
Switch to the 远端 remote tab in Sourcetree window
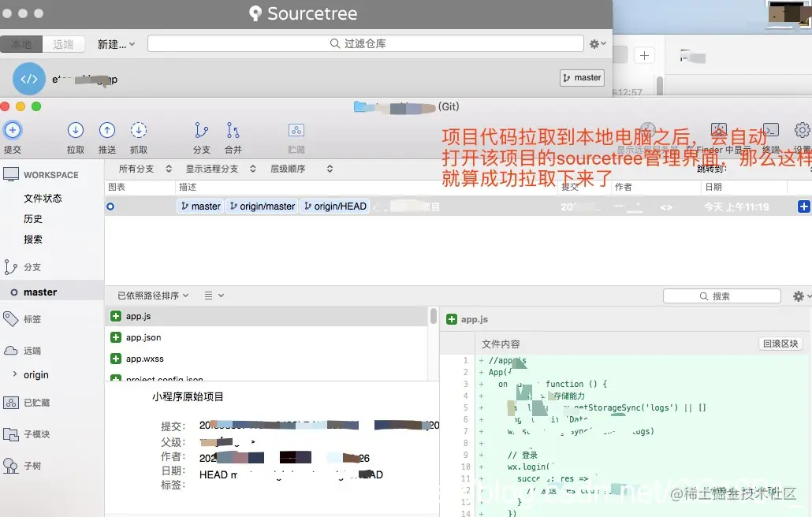pos(63,44)
